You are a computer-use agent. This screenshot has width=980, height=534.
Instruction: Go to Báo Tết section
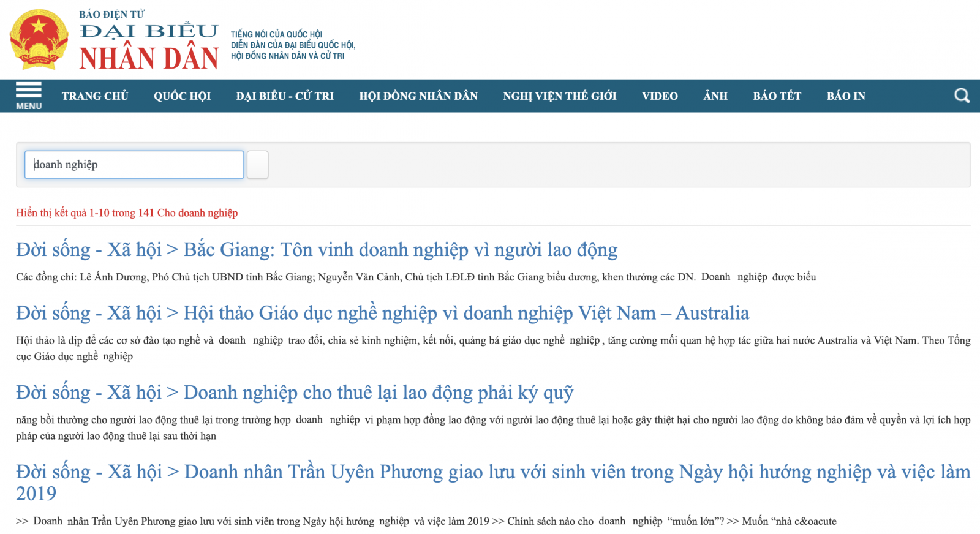click(x=777, y=96)
